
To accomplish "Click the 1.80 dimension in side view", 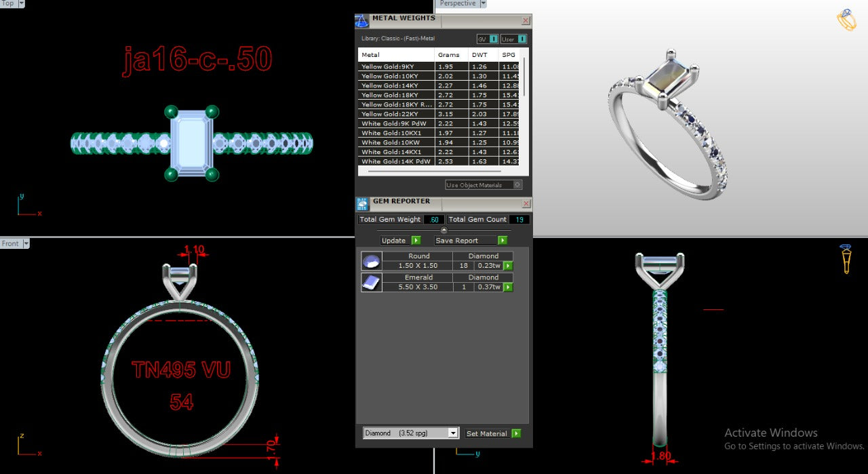I will tap(661, 456).
